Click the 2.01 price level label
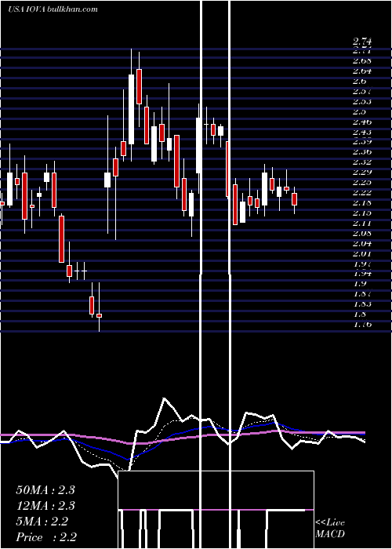The image size is (392, 549). tap(362, 253)
